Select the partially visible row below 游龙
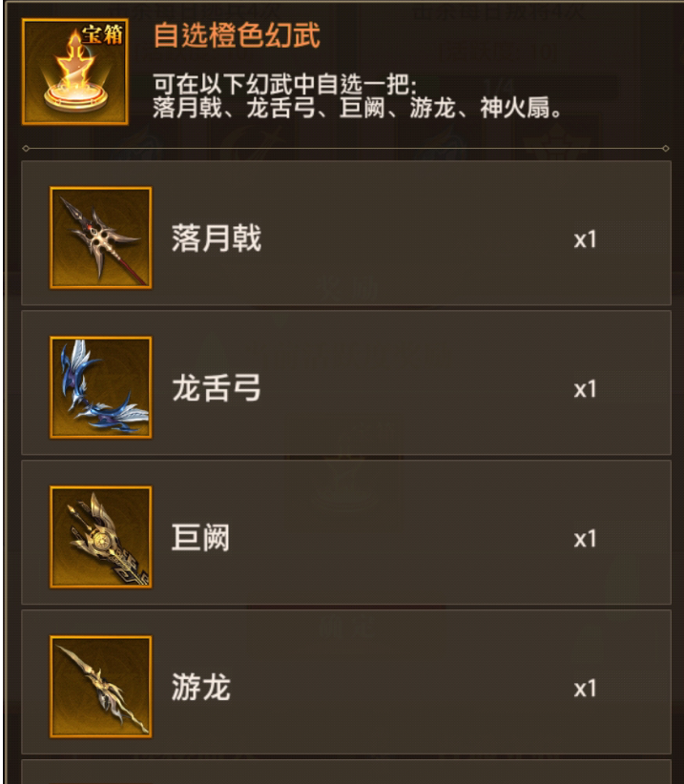The width and height of the screenshot is (684, 784). 346,772
